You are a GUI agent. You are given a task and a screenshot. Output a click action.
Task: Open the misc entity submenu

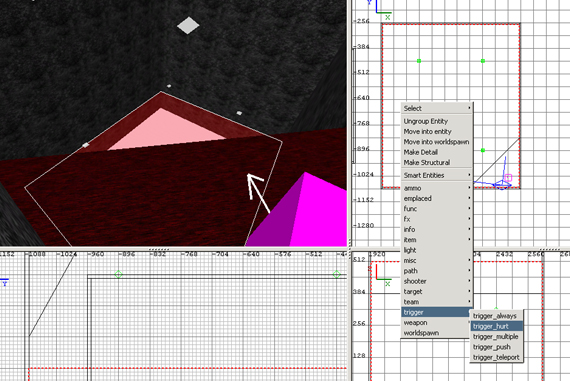437,261
